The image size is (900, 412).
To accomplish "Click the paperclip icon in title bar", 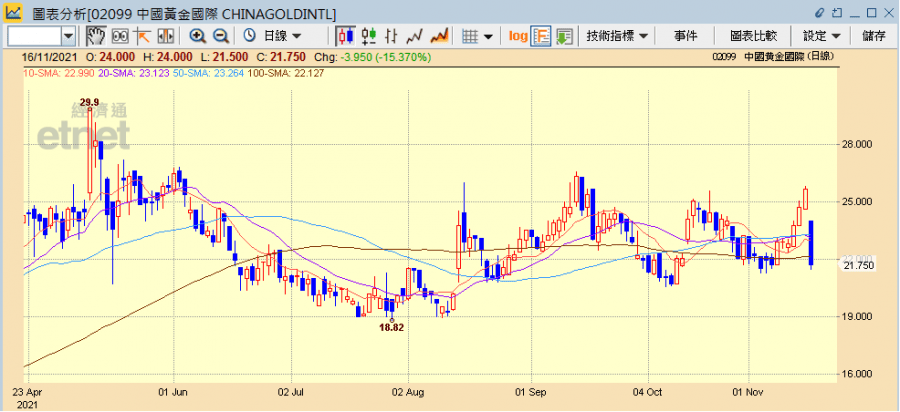I will (821, 12).
